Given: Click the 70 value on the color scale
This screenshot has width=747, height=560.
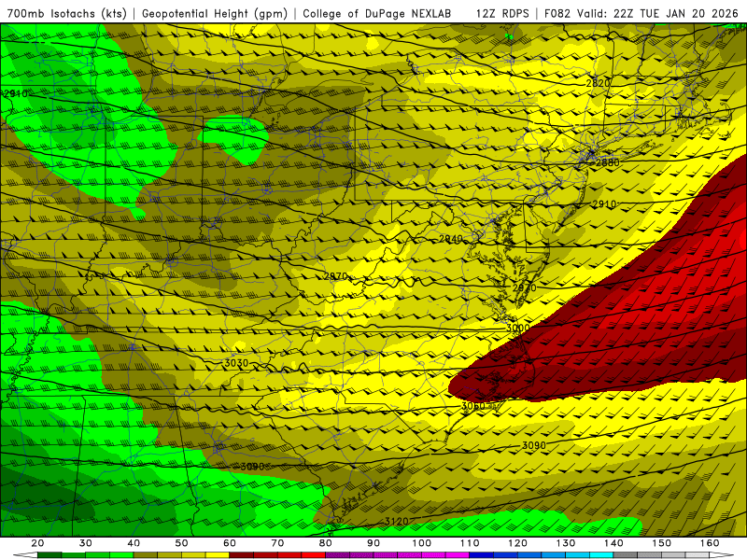Looking at the screenshot, I should (x=277, y=543).
